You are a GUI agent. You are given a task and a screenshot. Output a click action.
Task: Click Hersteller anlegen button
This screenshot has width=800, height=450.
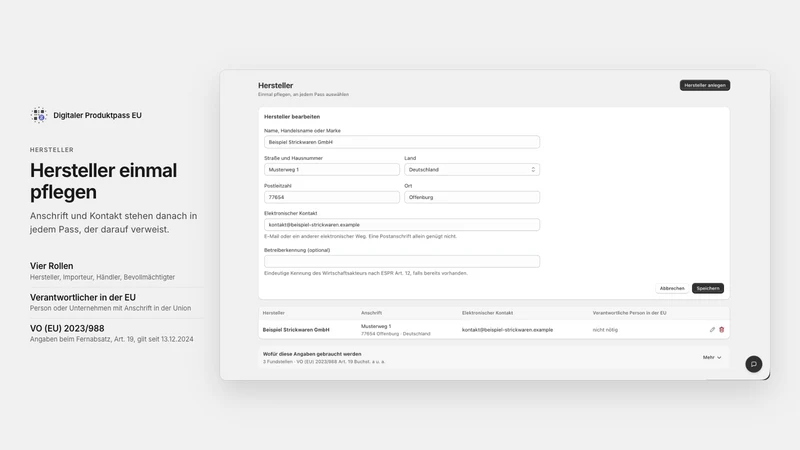coord(705,85)
